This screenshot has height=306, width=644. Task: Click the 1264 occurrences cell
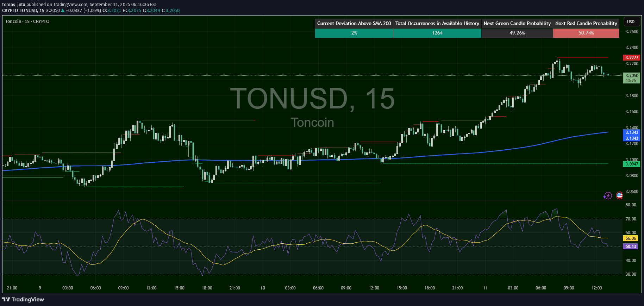[437, 33]
